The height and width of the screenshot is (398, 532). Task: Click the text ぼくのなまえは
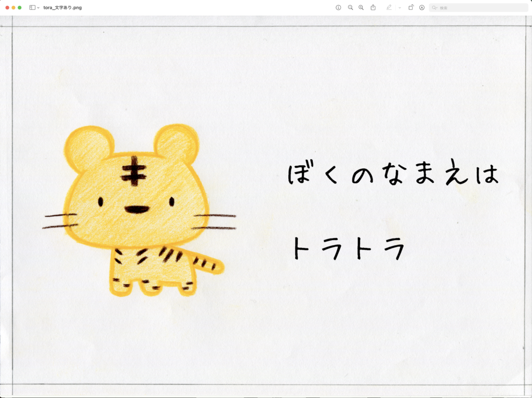point(393,175)
